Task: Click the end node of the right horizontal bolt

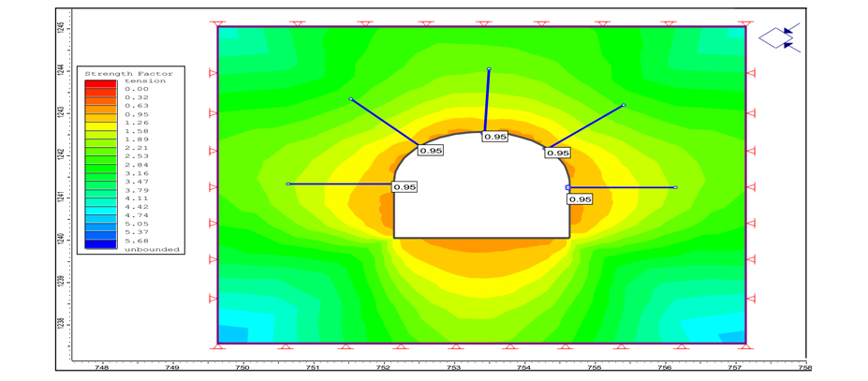Action: (675, 187)
